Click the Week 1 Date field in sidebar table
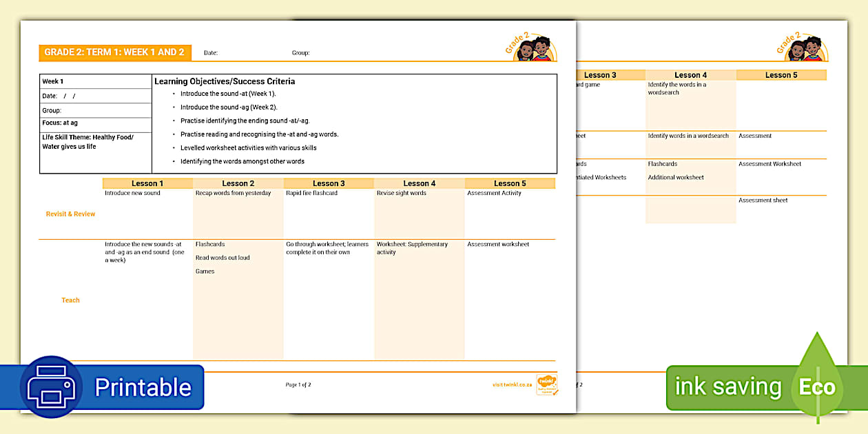 pos(59,96)
